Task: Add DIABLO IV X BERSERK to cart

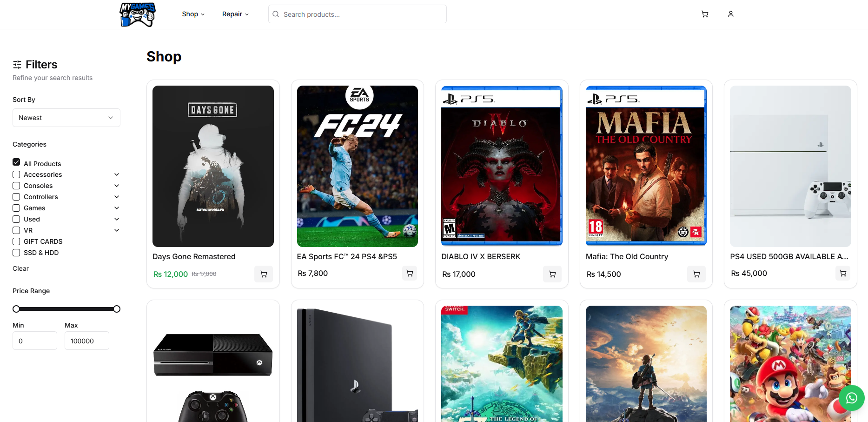Action: [x=552, y=274]
